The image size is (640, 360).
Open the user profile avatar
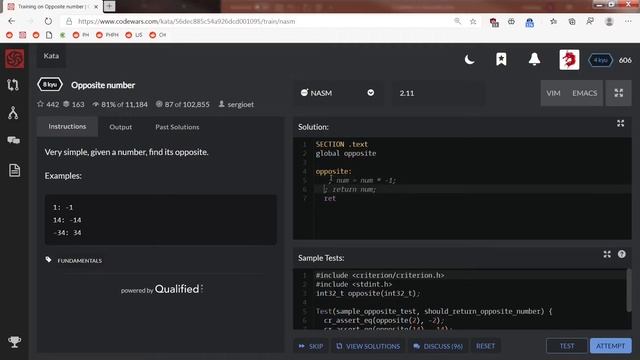coord(569,60)
